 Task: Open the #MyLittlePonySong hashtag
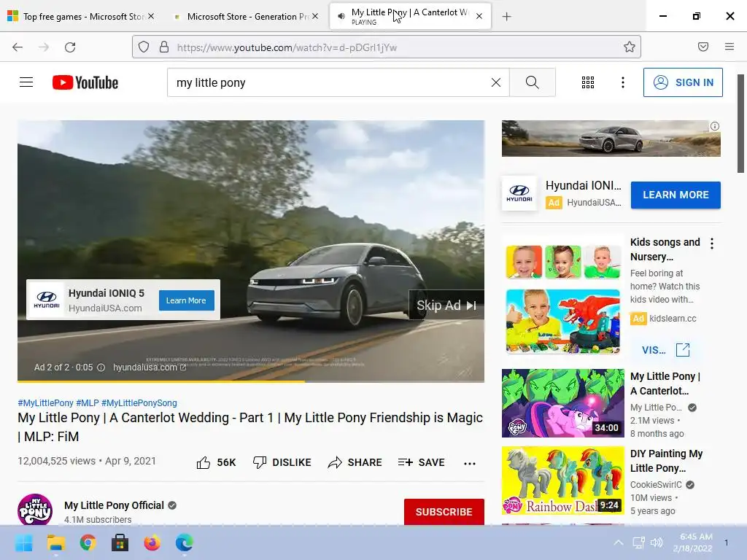point(139,402)
